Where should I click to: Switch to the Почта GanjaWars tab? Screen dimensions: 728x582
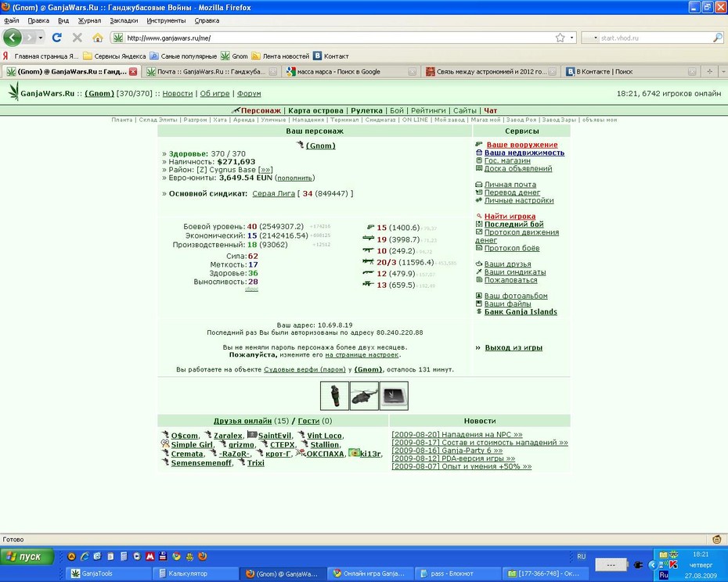(211, 71)
